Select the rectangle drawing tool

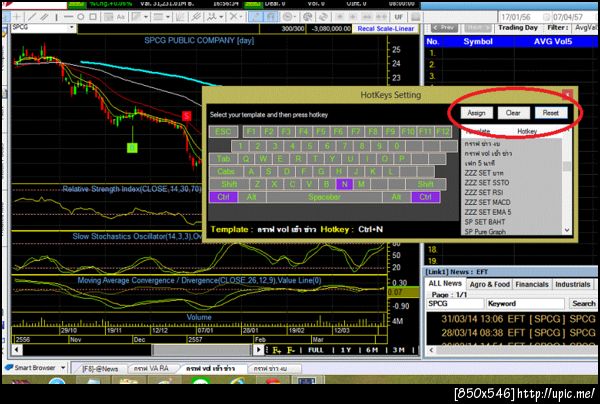click(x=93, y=17)
